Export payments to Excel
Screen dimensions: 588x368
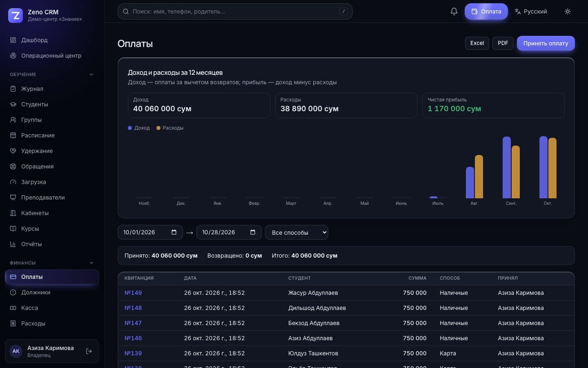point(477,43)
